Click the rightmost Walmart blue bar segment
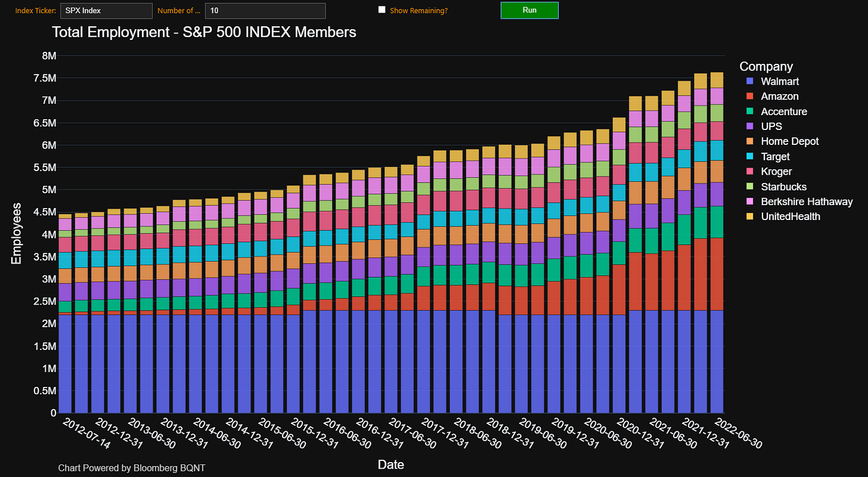 pyautogui.click(x=717, y=361)
